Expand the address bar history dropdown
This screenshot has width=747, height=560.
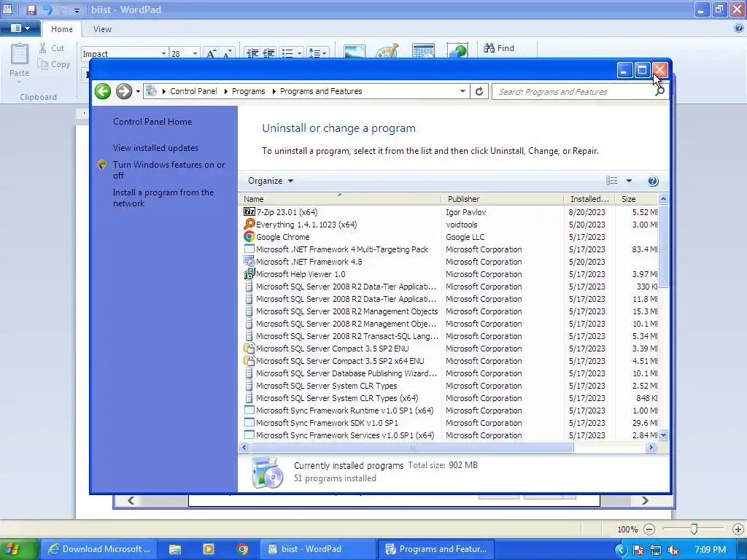point(462,91)
